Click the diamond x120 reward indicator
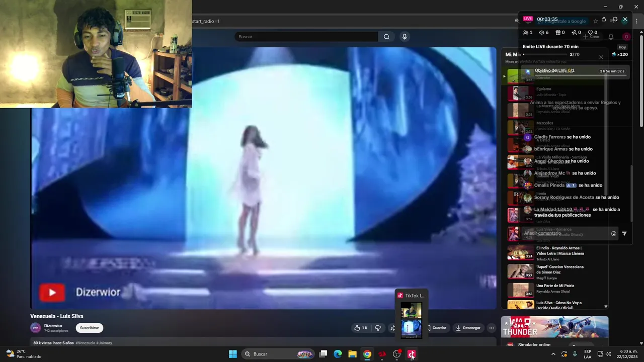The width and height of the screenshot is (644, 362). click(620, 54)
